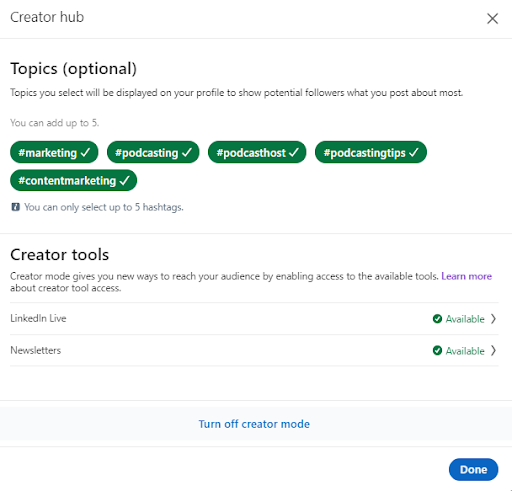Close the Creator hub dialog
Viewport: 512px width, 491px height.
click(492, 19)
